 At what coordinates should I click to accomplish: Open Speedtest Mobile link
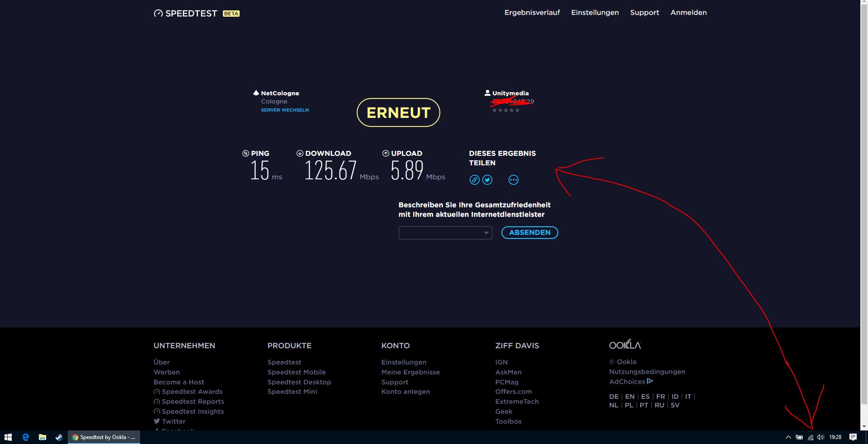tap(297, 372)
